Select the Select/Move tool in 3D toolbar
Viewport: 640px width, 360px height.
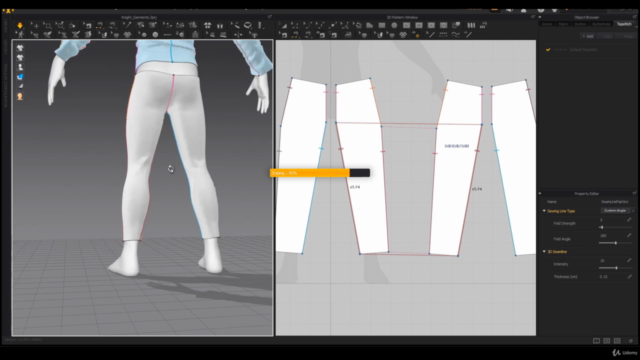click(x=35, y=25)
